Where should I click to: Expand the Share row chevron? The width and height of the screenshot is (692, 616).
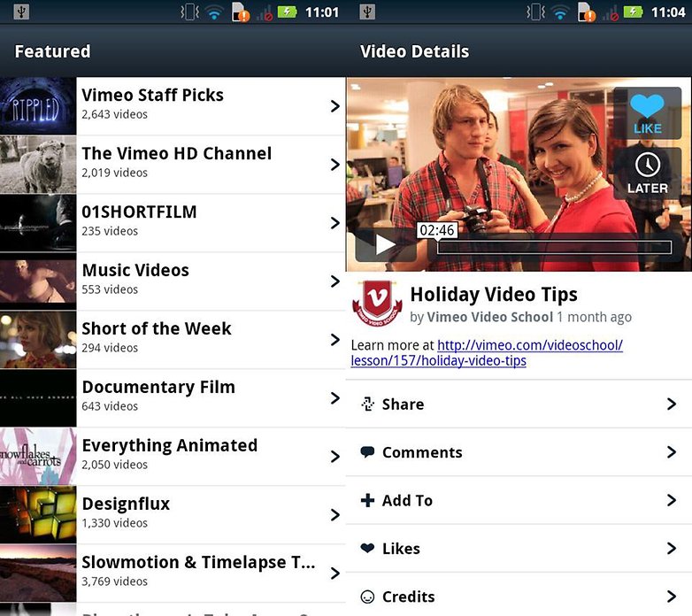tap(672, 404)
